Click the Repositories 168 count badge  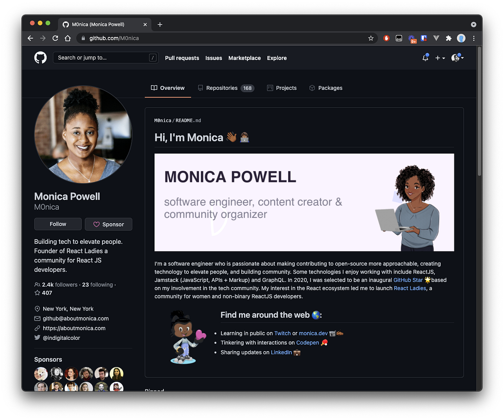(x=247, y=88)
